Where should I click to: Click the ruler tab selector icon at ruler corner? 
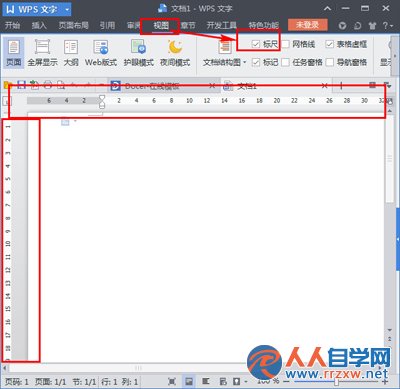pos(7,101)
